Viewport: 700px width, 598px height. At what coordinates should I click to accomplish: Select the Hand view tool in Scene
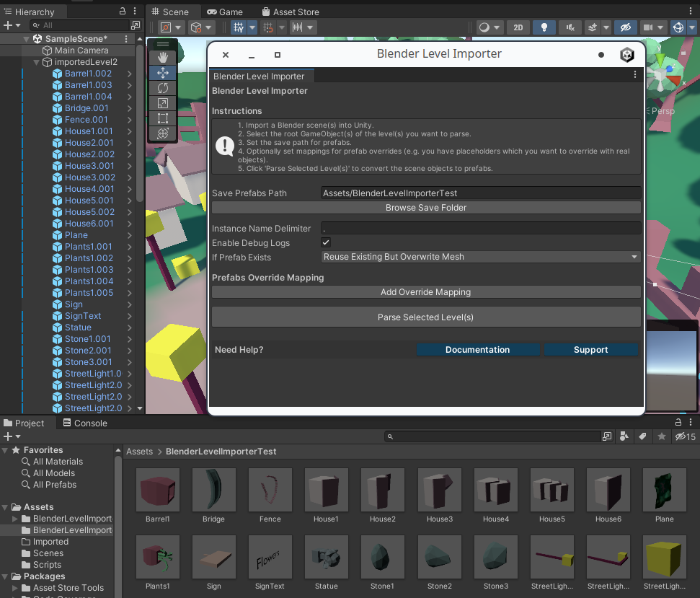[162, 57]
